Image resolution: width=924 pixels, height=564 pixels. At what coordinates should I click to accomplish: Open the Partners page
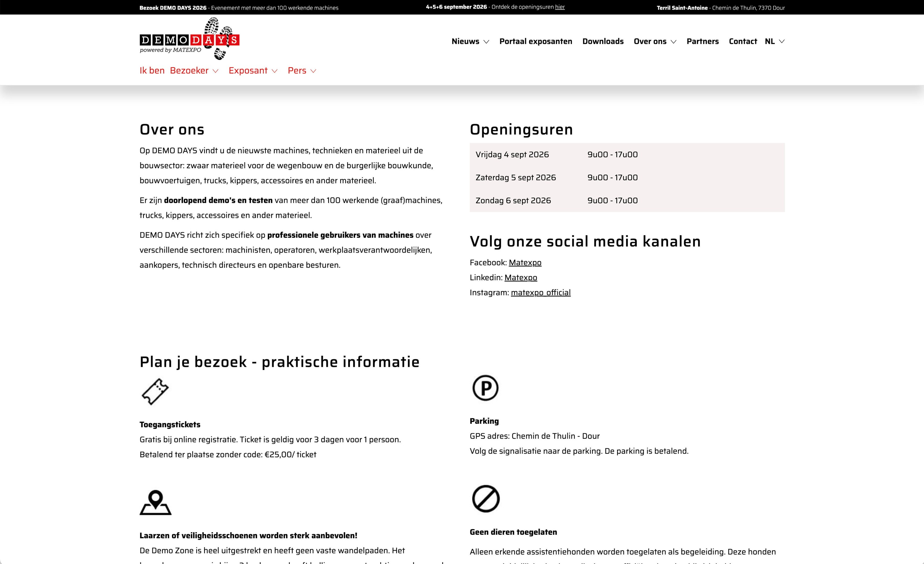tap(702, 41)
